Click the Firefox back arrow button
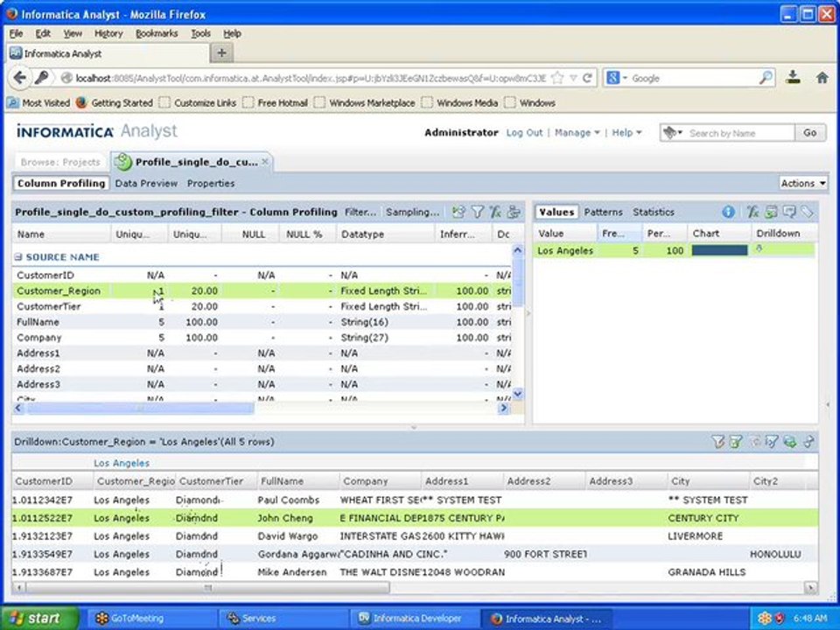The height and width of the screenshot is (630, 840). [20, 78]
